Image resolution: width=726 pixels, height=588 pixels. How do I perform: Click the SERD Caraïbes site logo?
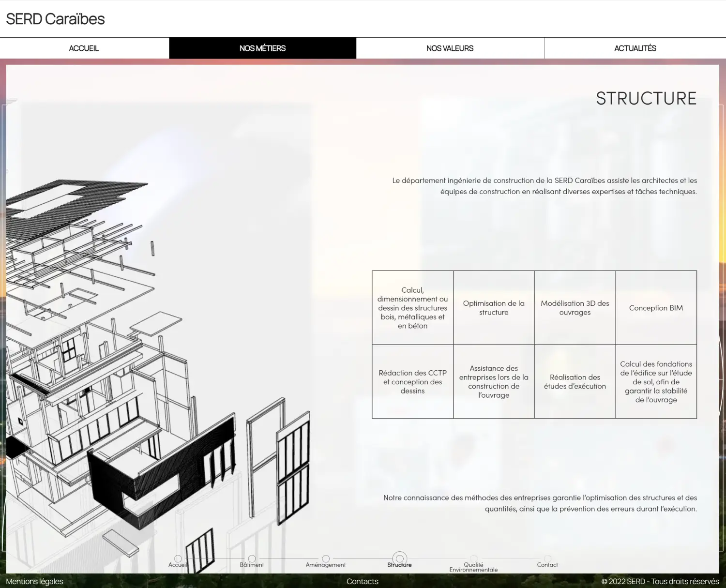pos(55,19)
